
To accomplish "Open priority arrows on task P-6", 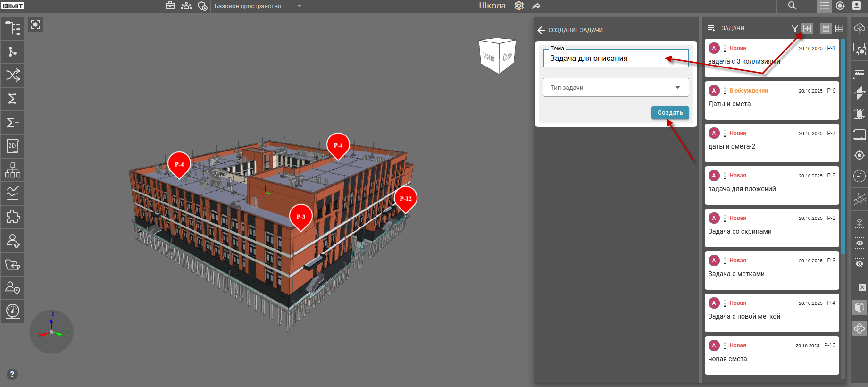I will (x=725, y=91).
